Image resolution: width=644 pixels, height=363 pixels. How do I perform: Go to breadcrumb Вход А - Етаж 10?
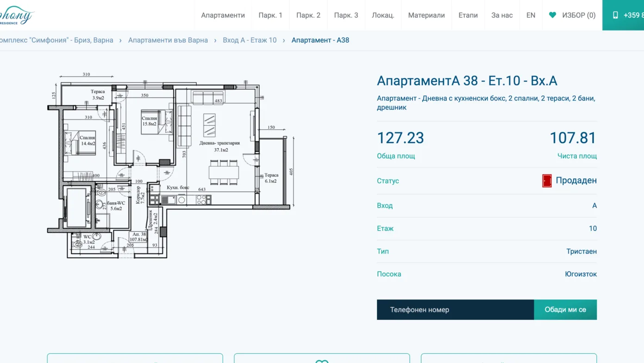(250, 40)
